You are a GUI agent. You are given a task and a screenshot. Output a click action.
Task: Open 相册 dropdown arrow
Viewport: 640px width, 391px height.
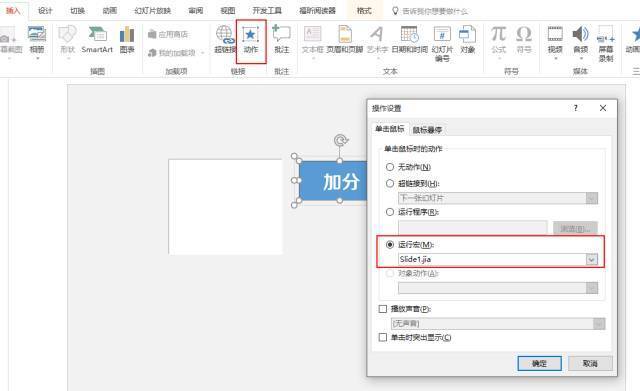pyautogui.click(x=37, y=58)
